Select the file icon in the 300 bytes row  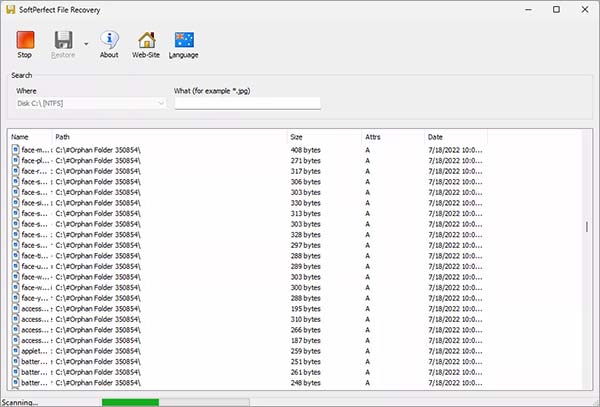click(x=16, y=287)
